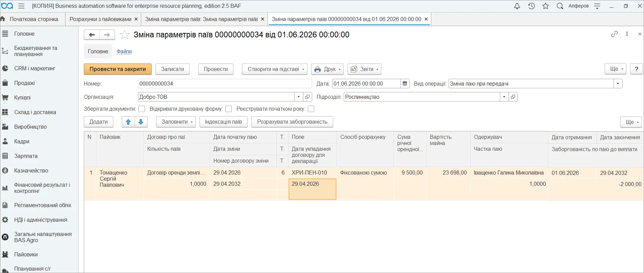Open the Склад і доставка section
The width and height of the screenshot is (644, 273).
coord(39,112)
